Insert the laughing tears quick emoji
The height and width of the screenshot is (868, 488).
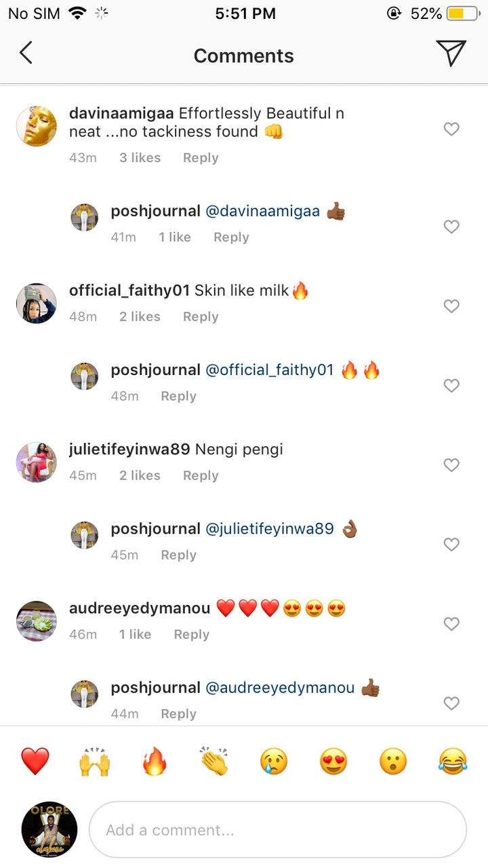point(453,762)
